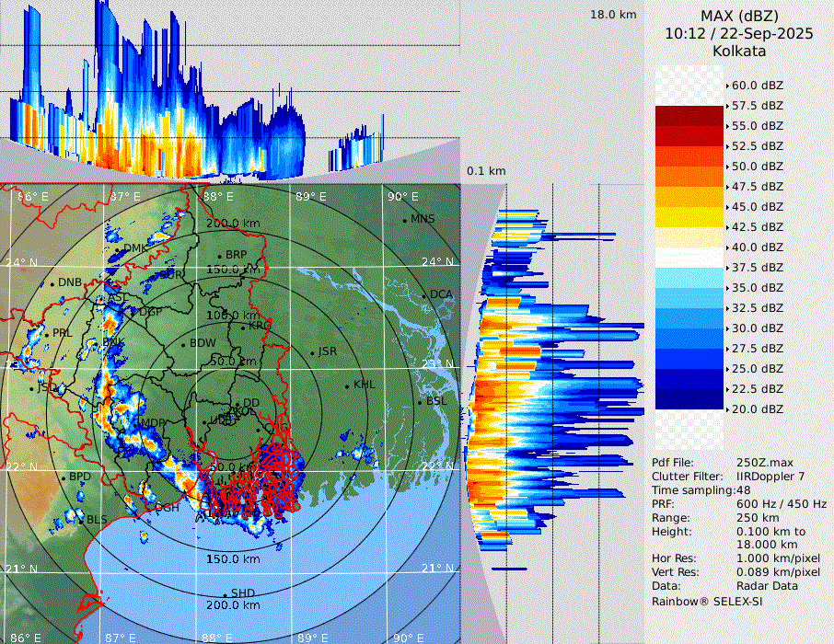Click the BSL station marker
This screenshot has height=644, width=834.
click(x=420, y=402)
